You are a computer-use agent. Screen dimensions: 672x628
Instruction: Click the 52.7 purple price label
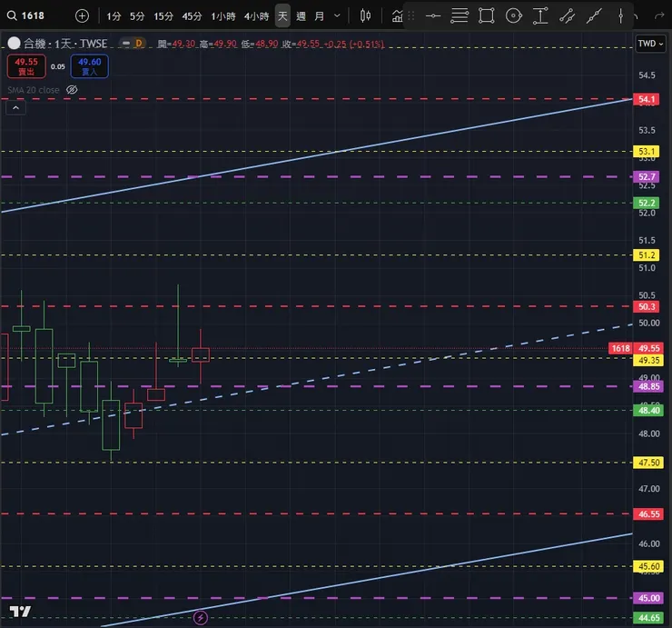coord(647,176)
